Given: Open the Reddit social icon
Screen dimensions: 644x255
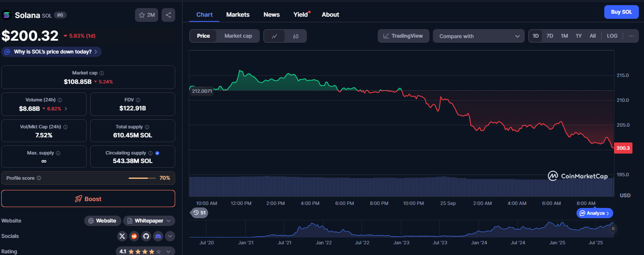Looking at the screenshot, I should point(134,236).
